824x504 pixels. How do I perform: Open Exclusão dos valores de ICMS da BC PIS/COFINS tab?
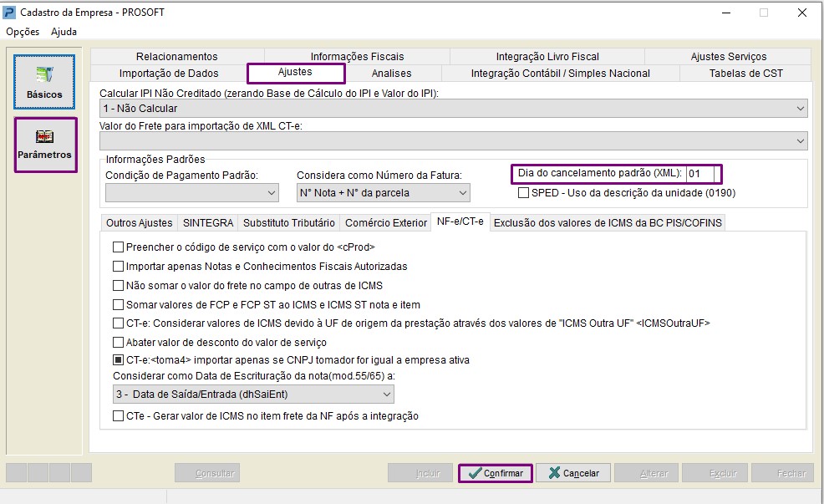pos(608,223)
